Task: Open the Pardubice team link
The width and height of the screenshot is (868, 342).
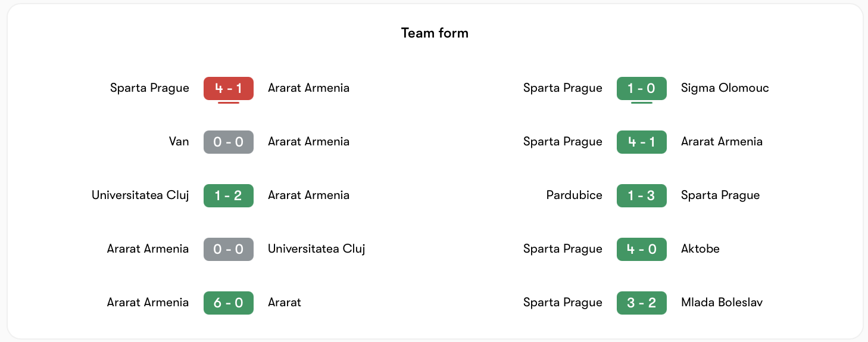Action: [574, 195]
